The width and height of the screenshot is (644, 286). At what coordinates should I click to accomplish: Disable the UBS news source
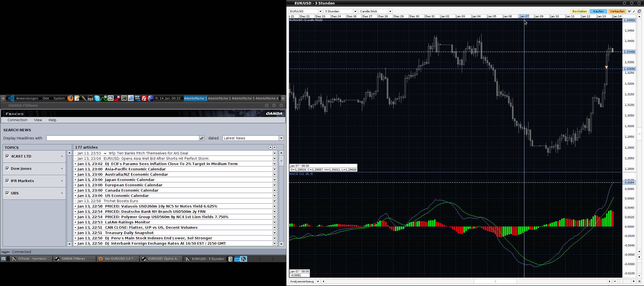click(8, 193)
